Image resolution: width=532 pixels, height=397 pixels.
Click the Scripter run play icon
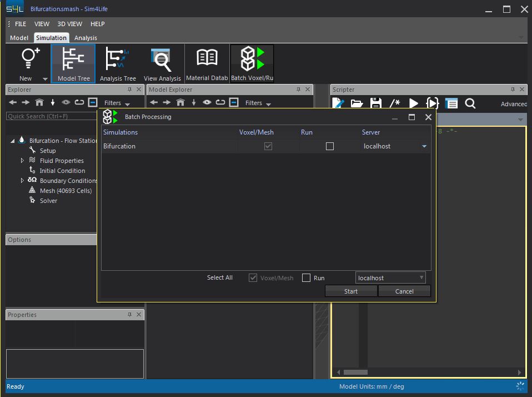click(413, 103)
